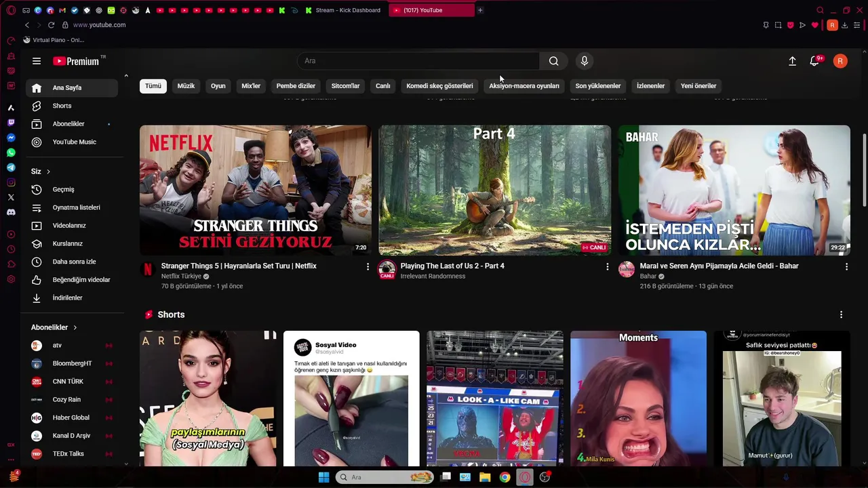Open more options for Stranger Things video
This screenshot has width=868, height=488.
pos(368,267)
